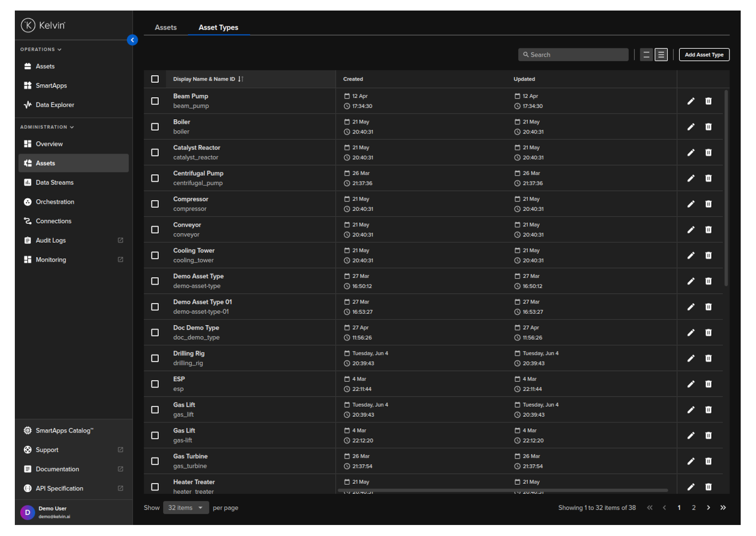Collapse the Operations sidebar section
Screen dimensions: 756x536
(41, 49)
